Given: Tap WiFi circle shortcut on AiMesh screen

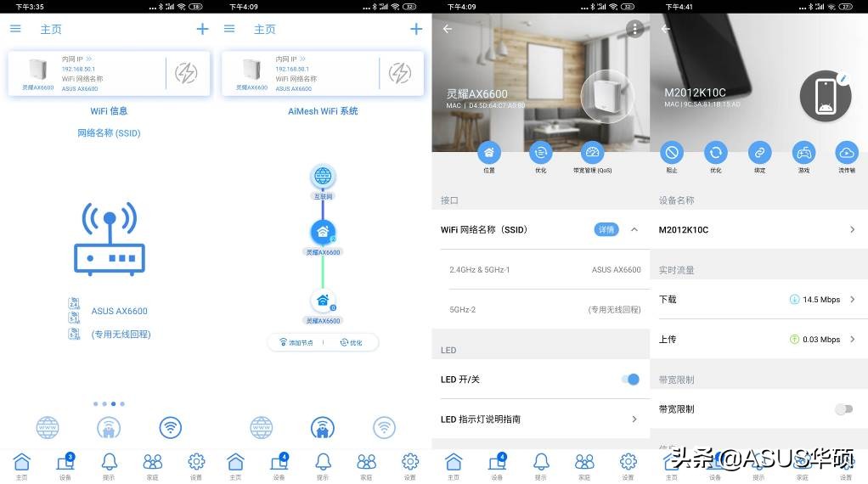Looking at the screenshot, I should [384, 428].
